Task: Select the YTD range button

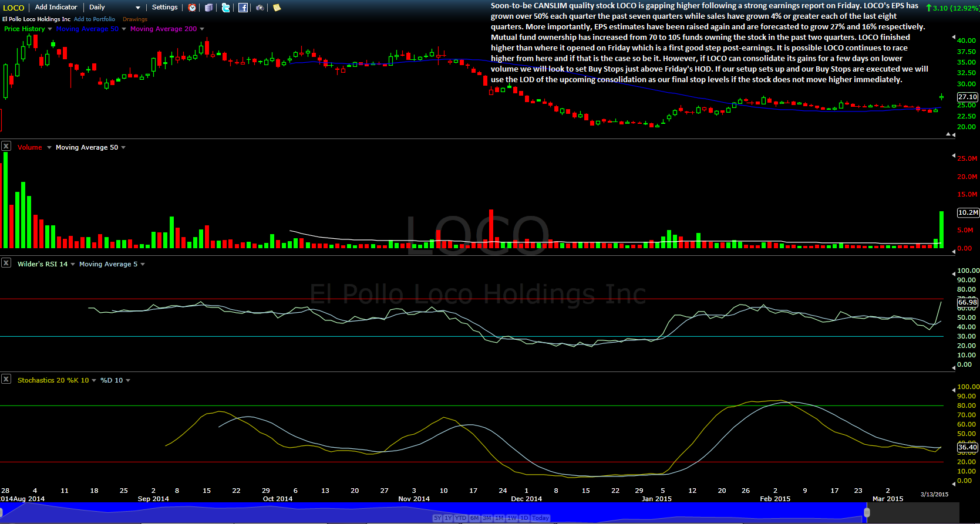Action: 461,518
